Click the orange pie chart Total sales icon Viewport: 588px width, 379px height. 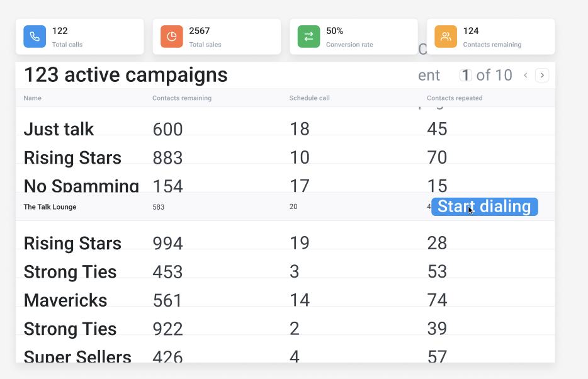coord(172,37)
